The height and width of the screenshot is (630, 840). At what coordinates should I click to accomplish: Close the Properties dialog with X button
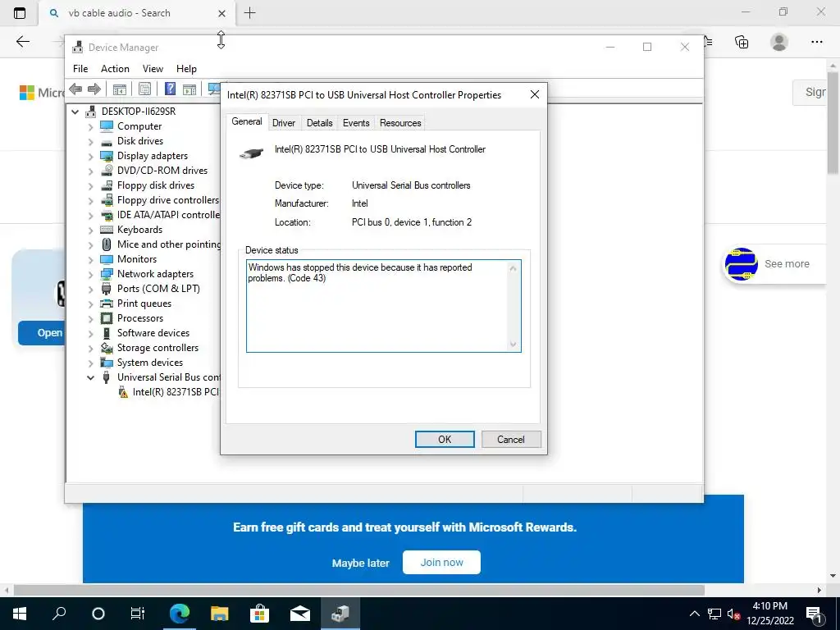point(535,94)
